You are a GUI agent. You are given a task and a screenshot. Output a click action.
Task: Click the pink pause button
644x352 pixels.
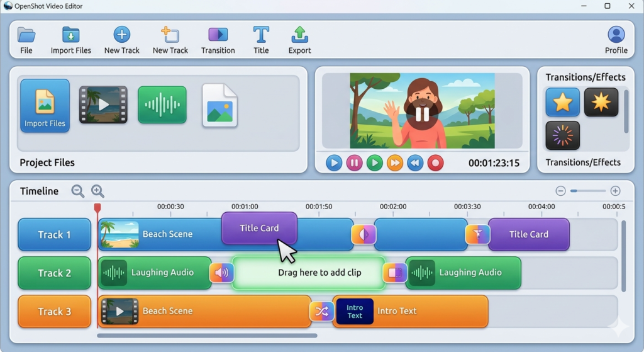pos(355,163)
